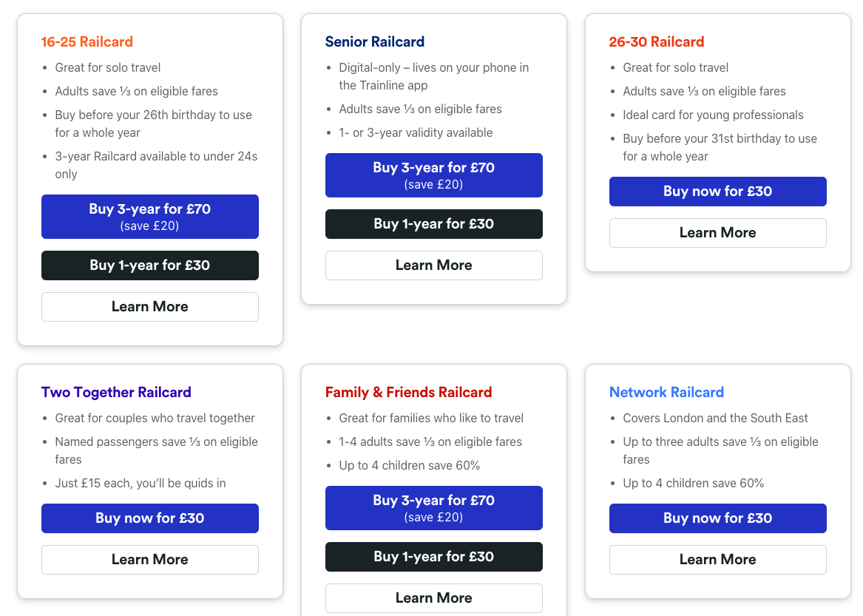Buy 1-year Family & Friends Railcard
The height and width of the screenshot is (616, 863).
pos(433,557)
